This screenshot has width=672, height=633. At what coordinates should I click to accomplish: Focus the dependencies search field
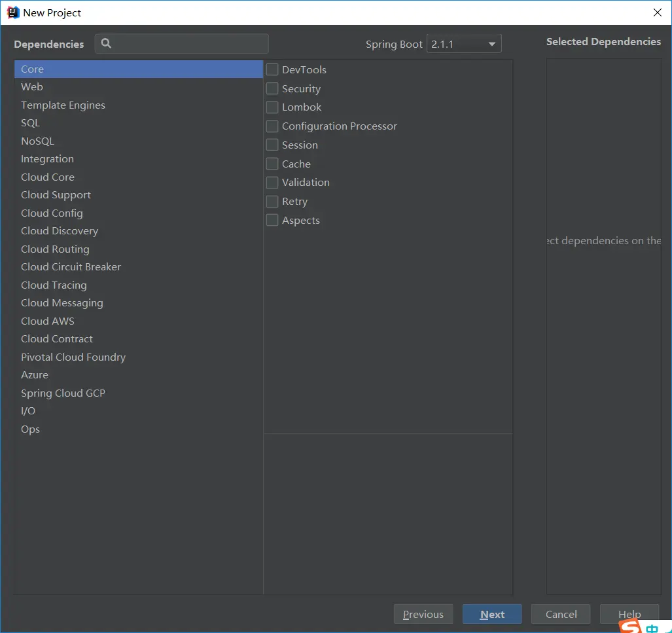182,44
